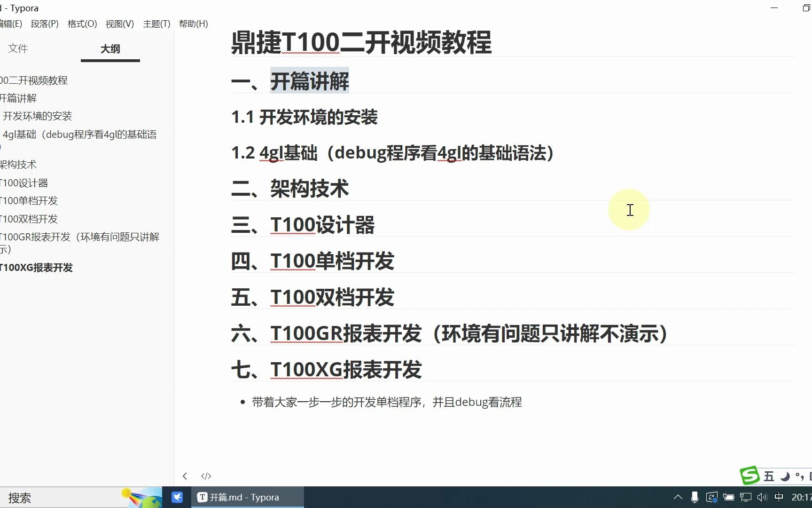Open the 格式(O) menu
This screenshot has height=508, width=812.
pos(82,24)
